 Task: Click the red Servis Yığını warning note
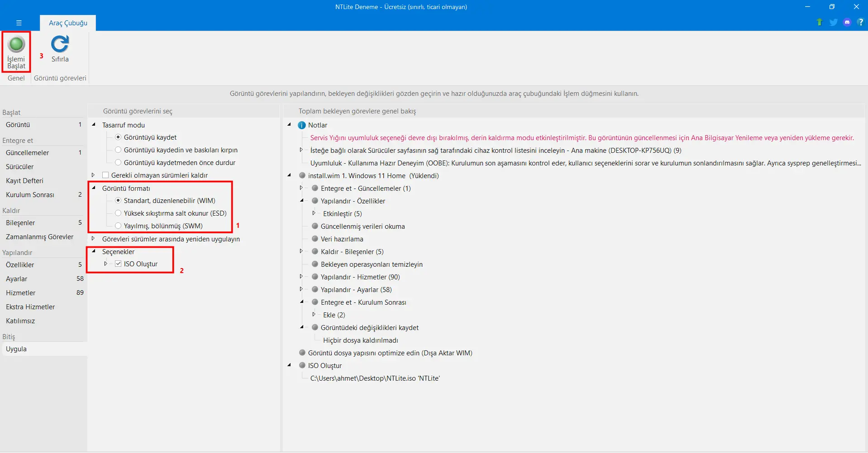(x=582, y=138)
